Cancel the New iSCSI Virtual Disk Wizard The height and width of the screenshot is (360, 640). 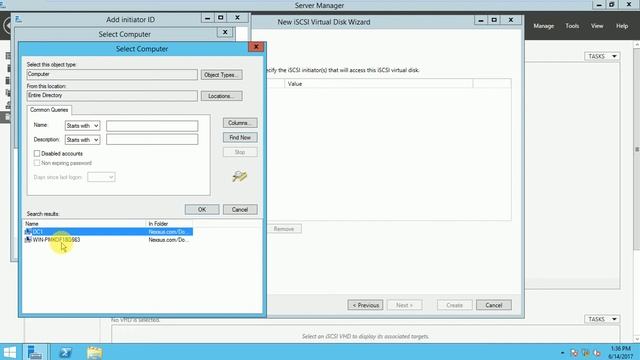[493, 305]
